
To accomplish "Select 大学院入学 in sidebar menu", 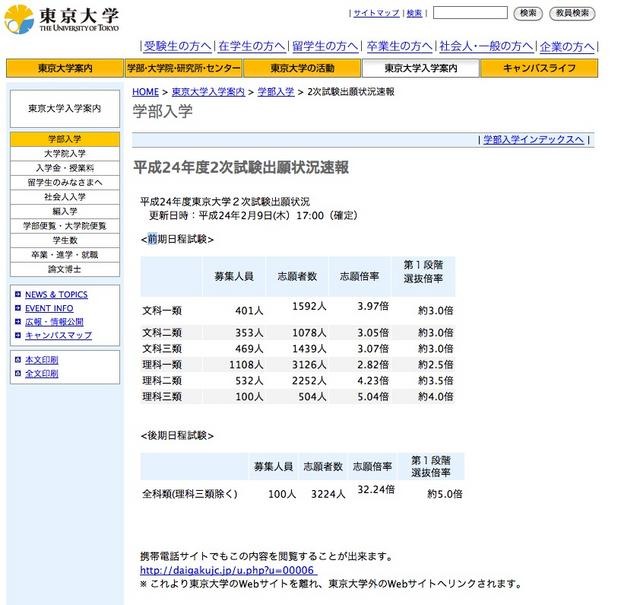I will click(x=65, y=153).
